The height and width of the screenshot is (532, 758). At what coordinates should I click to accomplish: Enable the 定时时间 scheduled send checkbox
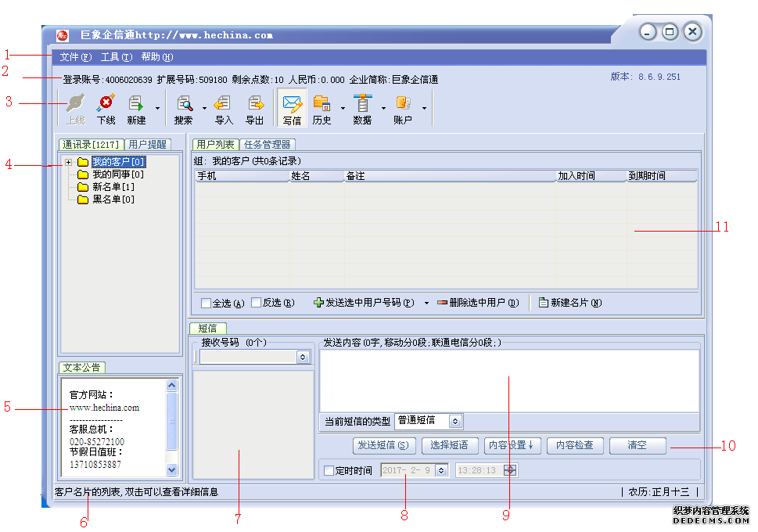[329, 471]
